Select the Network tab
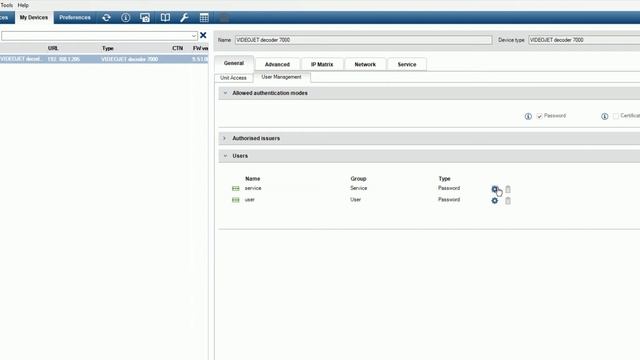This screenshot has height=360, width=640. [x=365, y=64]
